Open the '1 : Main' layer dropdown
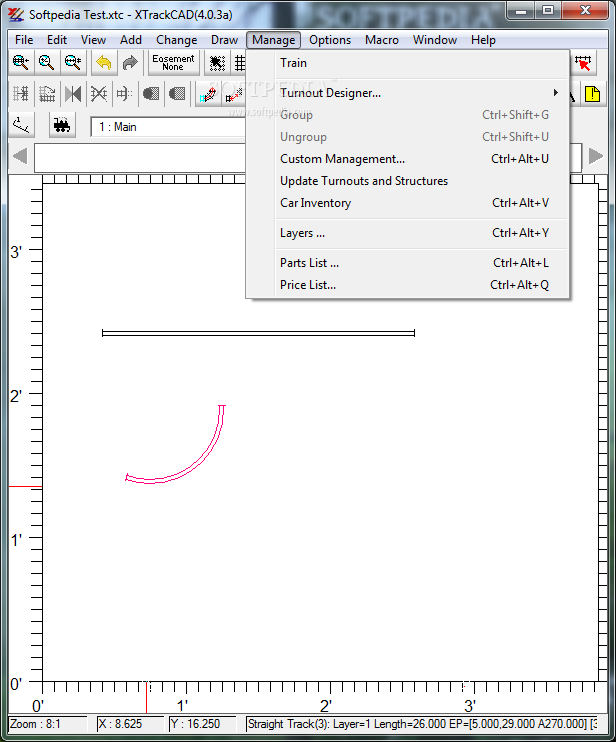 (x=168, y=127)
